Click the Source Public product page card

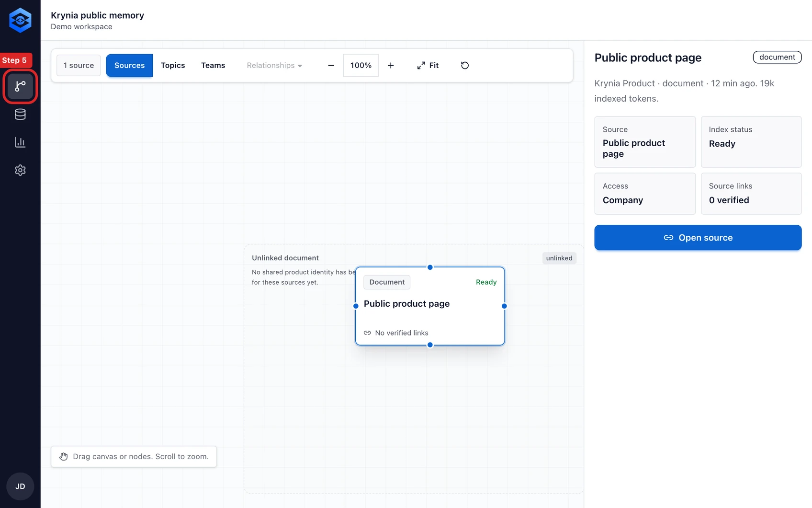point(645,142)
